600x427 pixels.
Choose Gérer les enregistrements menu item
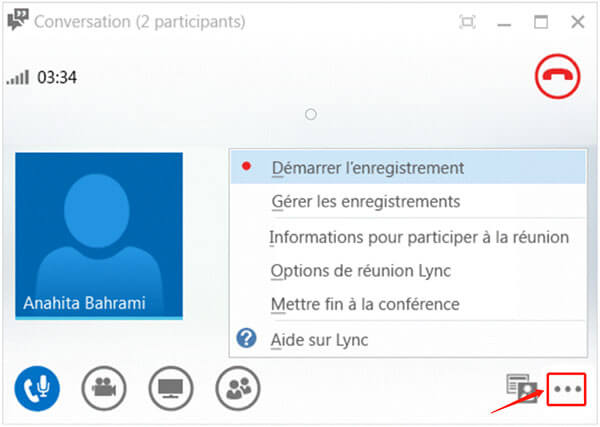coord(365,201)
